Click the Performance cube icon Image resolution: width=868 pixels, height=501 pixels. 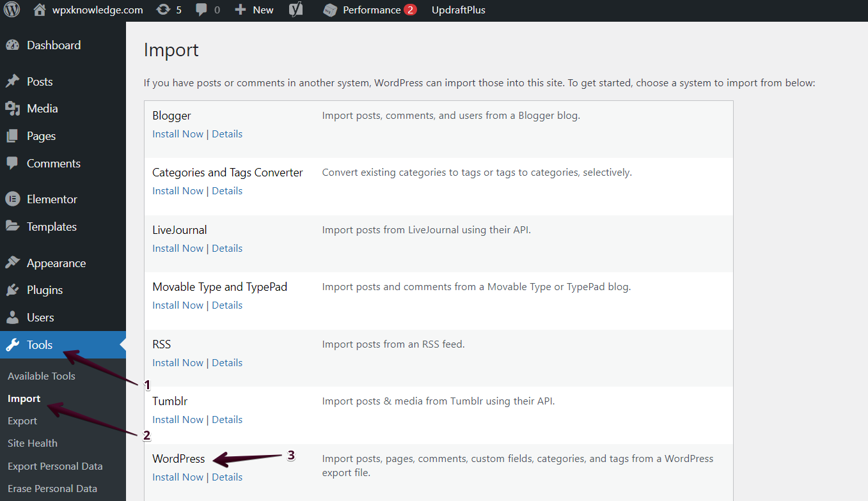point(330,10)
